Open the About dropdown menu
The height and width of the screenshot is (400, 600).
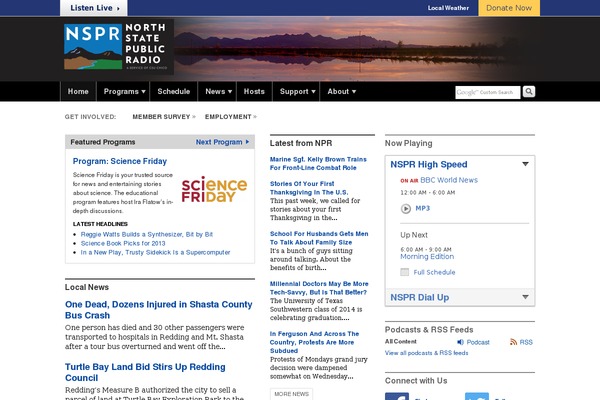342,91
